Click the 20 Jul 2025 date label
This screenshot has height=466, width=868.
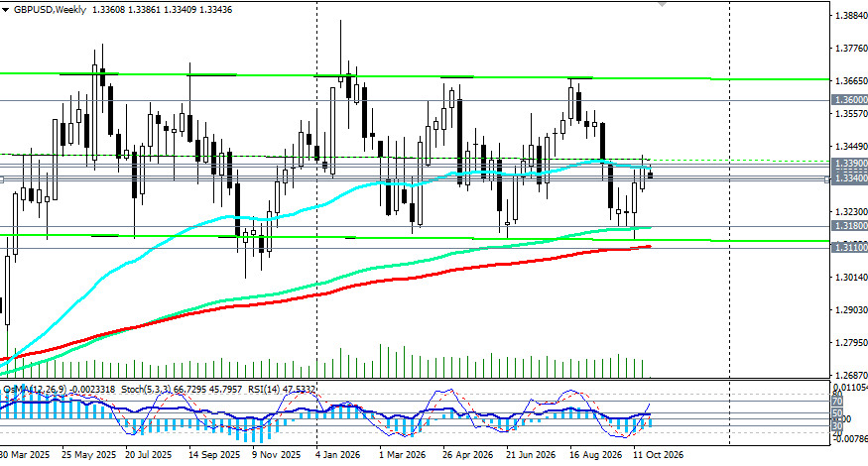148,455
